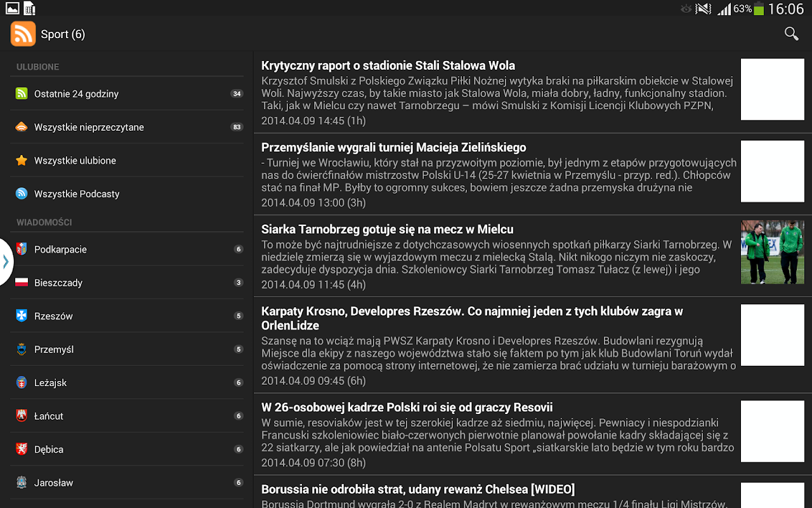Screen dimensions: 812x508
Task: Click the Leżajsk crest icon
Action: pos(22,382)
